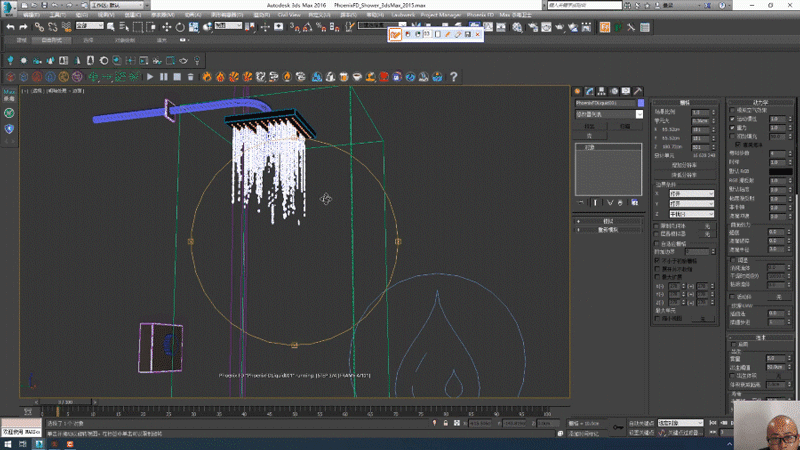Activate the Rectangular Selection Region tool

[x=138, y=27]
